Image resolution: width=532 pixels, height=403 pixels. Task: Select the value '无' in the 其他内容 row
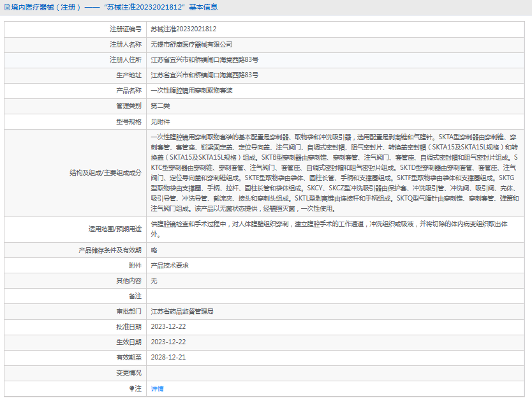(x=154, y=281)
